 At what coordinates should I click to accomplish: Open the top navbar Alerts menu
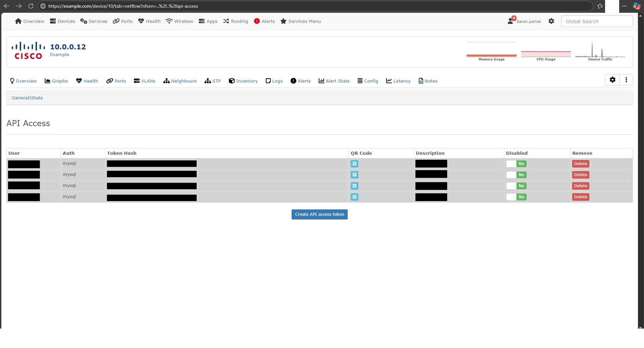(264, 21)
